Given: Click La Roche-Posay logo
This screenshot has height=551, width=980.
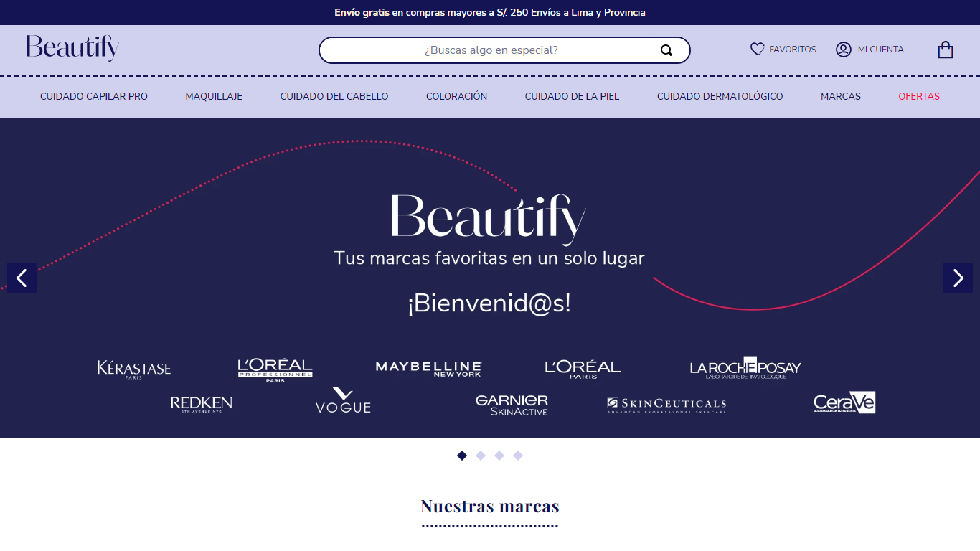Looking at the screenshot, I should [745, 367].
